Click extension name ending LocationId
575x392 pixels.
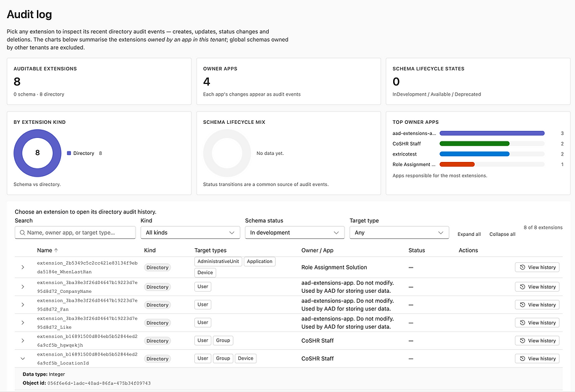coord(87,359)
